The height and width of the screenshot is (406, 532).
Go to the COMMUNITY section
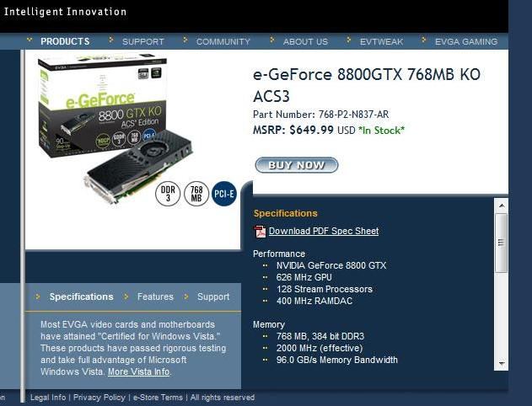coord(223,41)
